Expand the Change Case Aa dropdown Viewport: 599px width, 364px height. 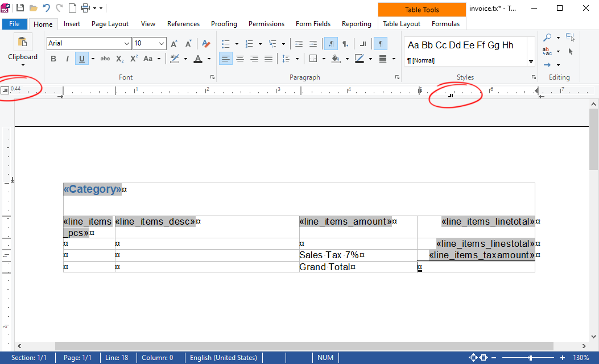click(159, 59)
